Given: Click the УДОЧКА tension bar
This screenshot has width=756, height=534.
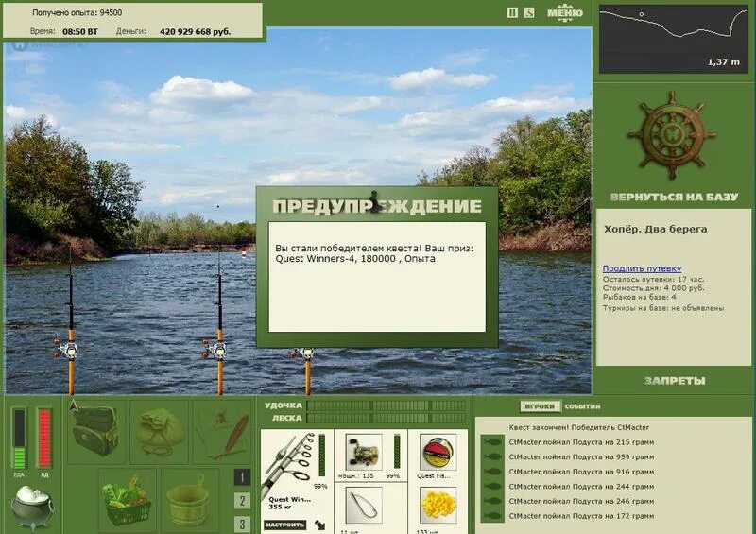Looking at the screenshot, I should pos(387,405).
